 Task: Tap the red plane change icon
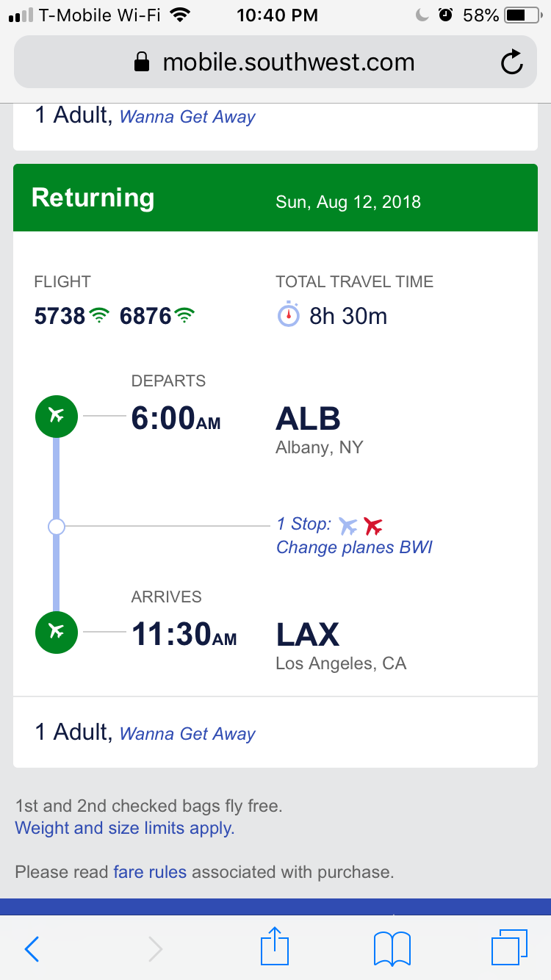[x=373, y=526]
